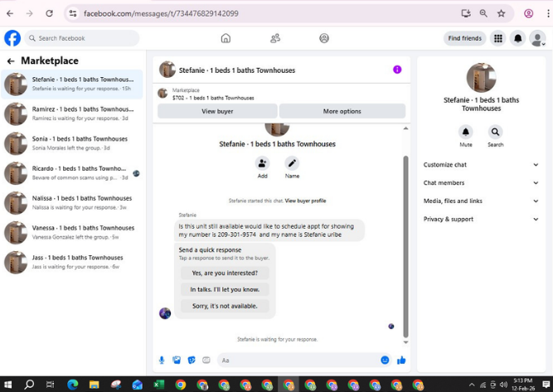Open browser zoom magnifier icon
The image size is (553, 392).
483,13
